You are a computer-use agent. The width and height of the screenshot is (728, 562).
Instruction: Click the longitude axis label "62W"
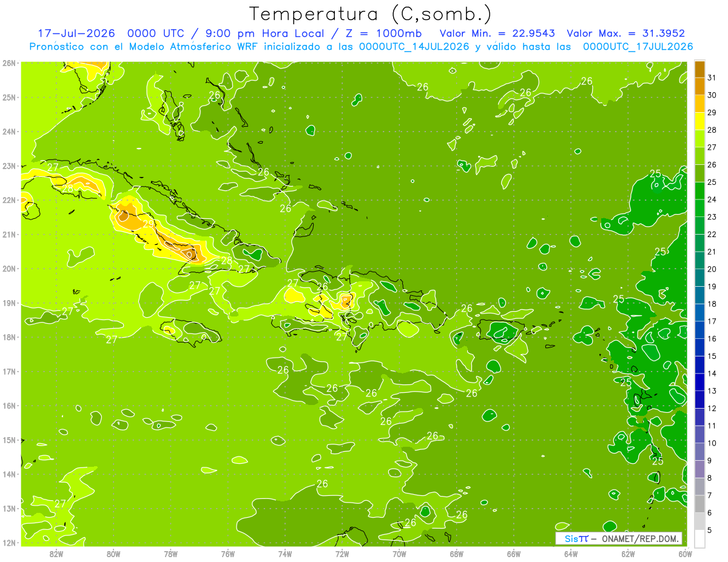point(628,554)
